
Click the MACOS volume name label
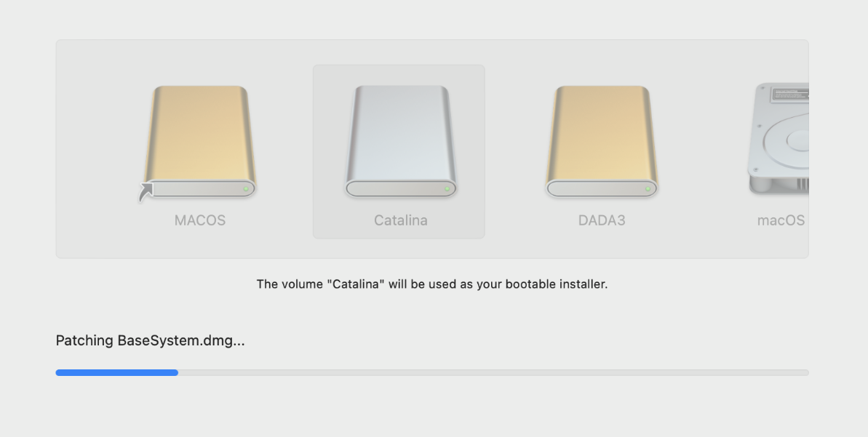(x=200, y=220)
